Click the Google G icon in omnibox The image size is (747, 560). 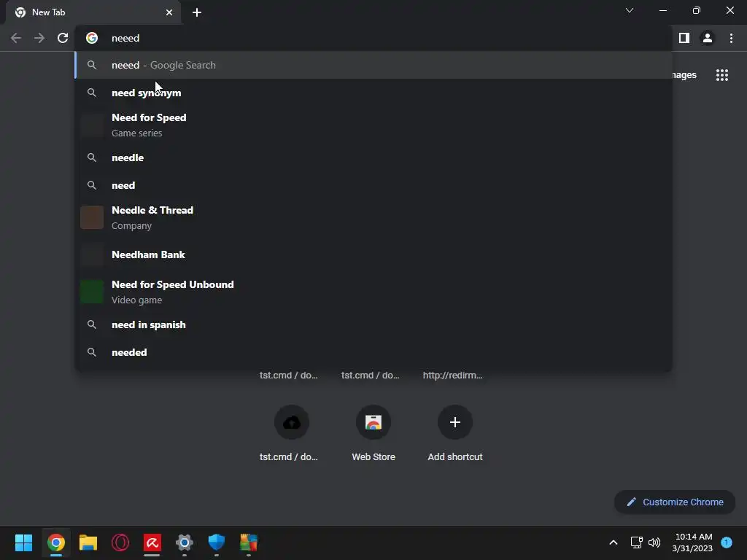(x=92, y=38)
